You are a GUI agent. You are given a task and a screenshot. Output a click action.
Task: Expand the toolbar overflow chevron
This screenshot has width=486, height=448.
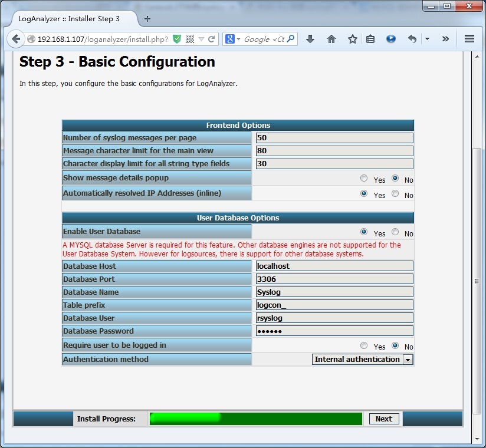445,38
